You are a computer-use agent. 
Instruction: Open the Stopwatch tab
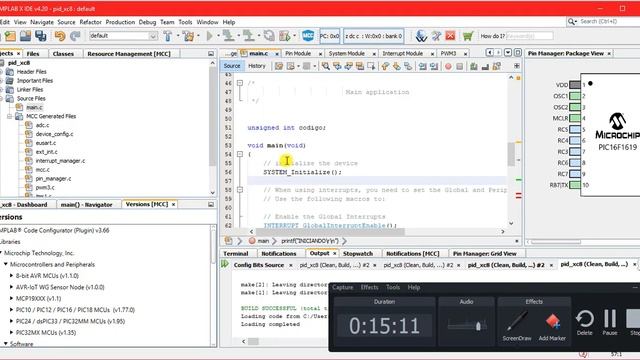358,253
